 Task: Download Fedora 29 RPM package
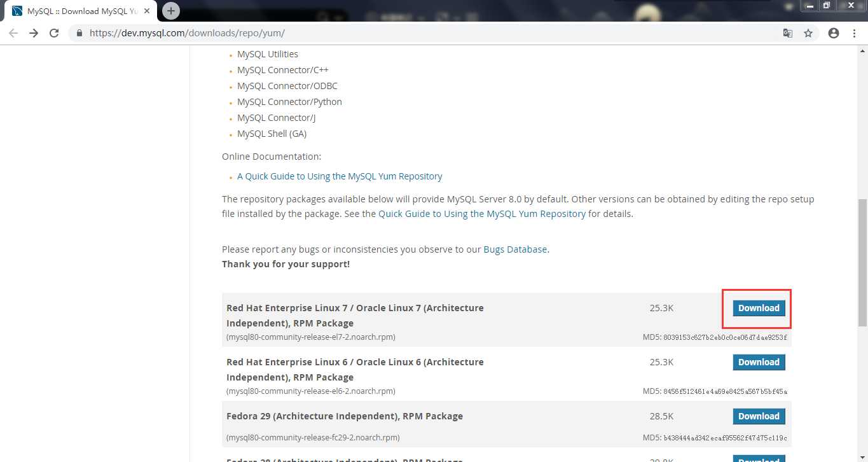pyautogui.click(x=759, y=416)
